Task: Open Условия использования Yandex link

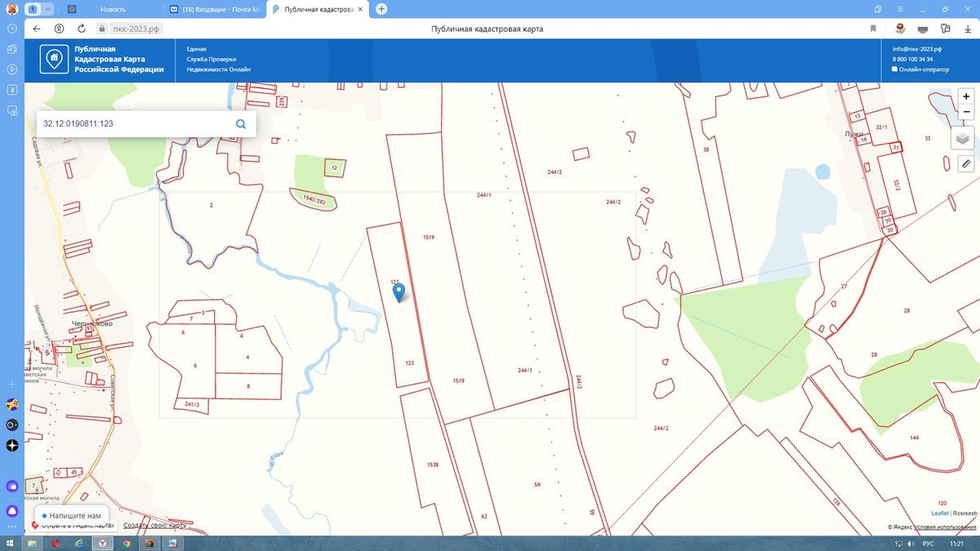Action: [946, 527]
